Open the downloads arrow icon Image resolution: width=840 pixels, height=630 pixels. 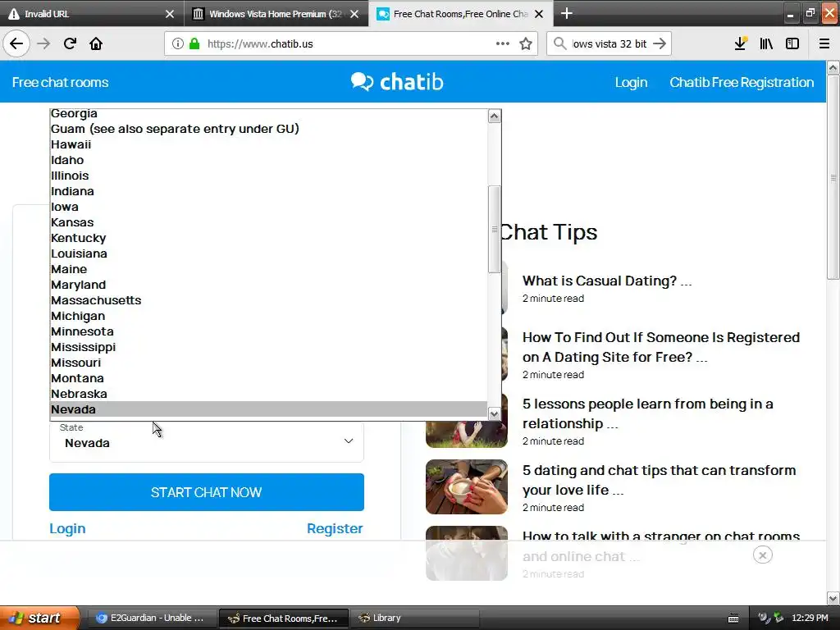(x=741, y=43)
